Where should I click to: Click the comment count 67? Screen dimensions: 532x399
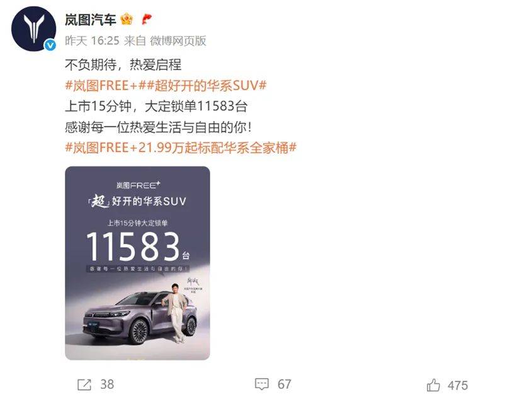pyautogui.click(x=285, y=385)
